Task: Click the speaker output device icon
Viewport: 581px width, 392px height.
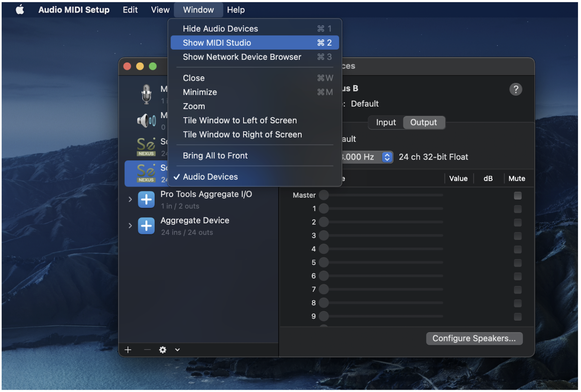Action: click(146, 121)
